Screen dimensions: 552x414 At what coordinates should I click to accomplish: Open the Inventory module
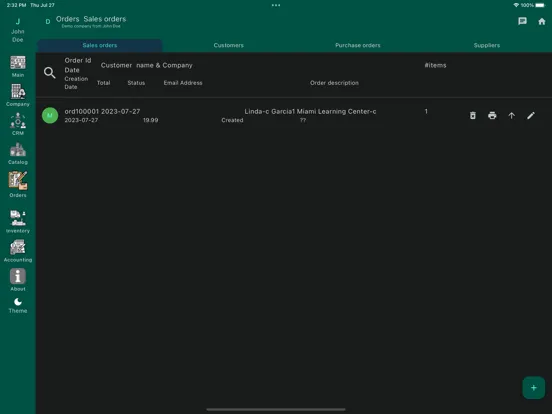click(x=18, y=222)
